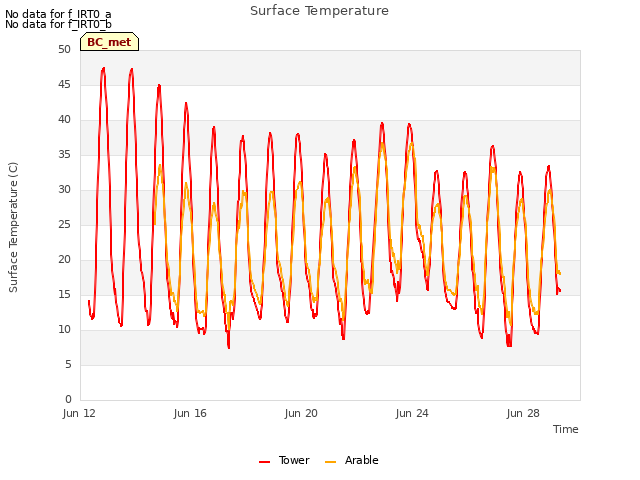Click the Jun 24 x-axis tick label
640x480 pixels.
coord(412,413)
